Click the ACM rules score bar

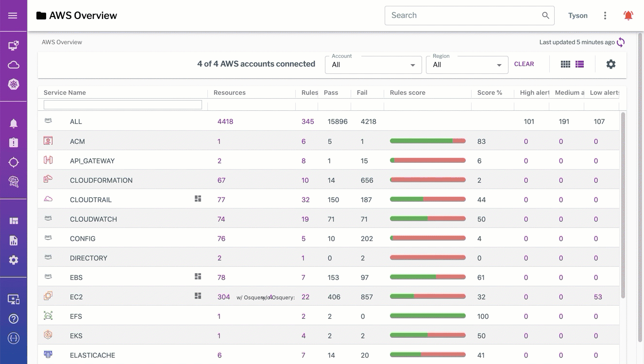[x=428, y=141]
